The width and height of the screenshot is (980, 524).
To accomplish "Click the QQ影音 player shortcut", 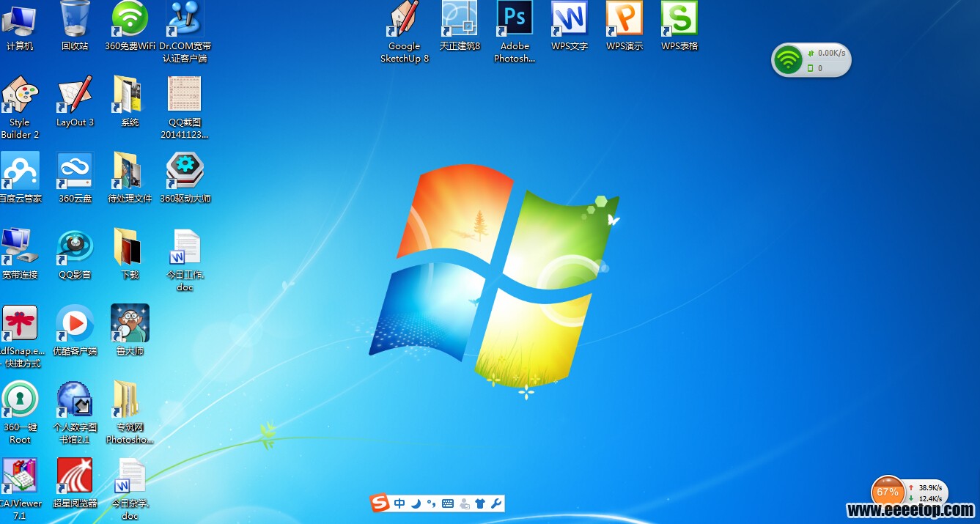I will [75, 254].
